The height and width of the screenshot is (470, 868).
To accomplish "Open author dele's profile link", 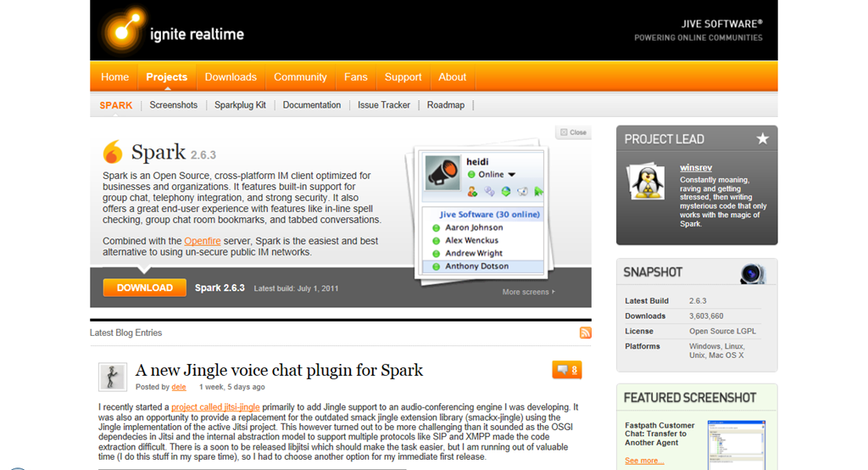I will coord(178,387).
